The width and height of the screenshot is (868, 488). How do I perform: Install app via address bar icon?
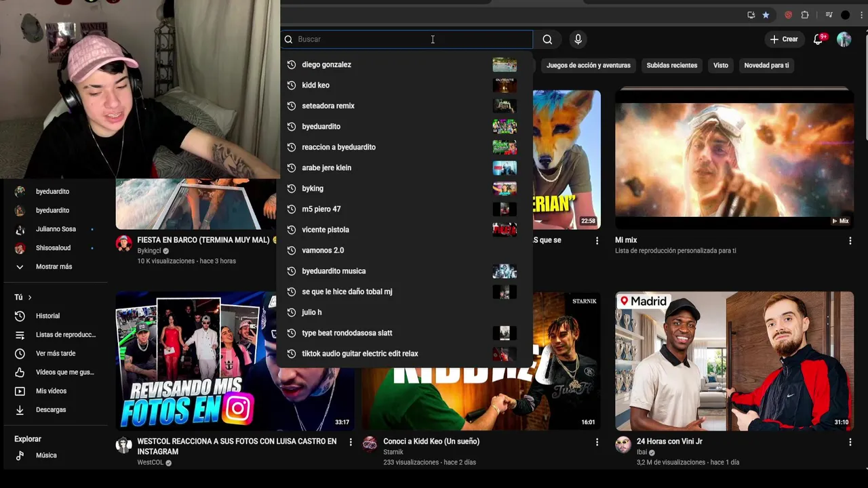tap(751, 15)
